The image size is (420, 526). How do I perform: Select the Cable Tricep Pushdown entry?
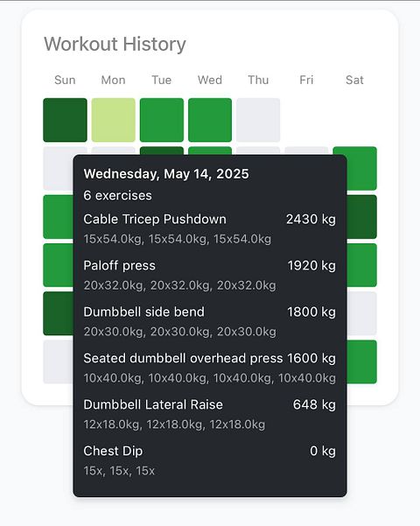210,228
